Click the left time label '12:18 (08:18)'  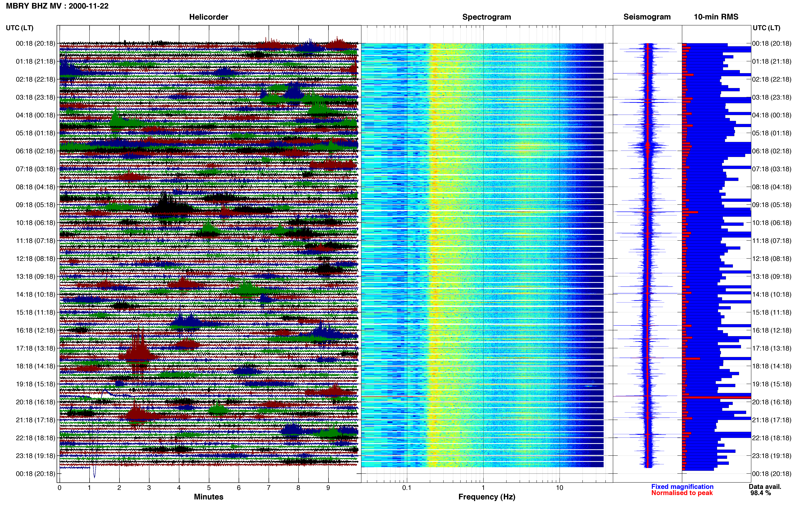coord(35,259)
